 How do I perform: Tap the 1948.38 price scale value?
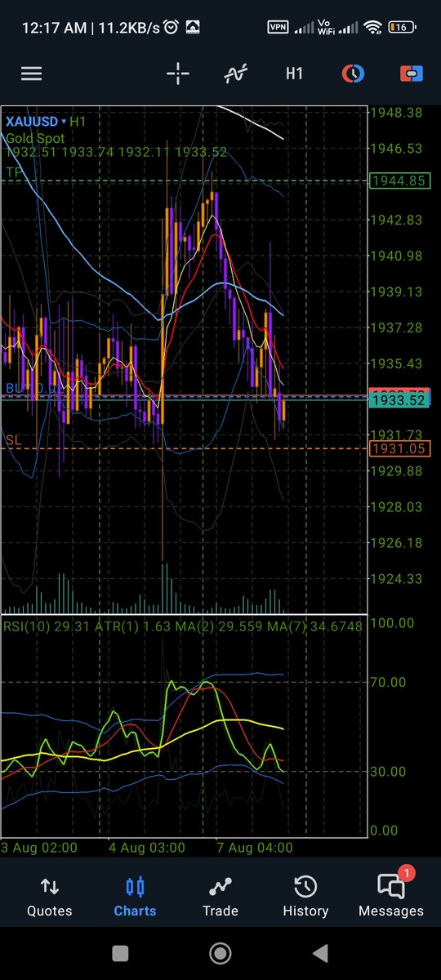(397, 113)
